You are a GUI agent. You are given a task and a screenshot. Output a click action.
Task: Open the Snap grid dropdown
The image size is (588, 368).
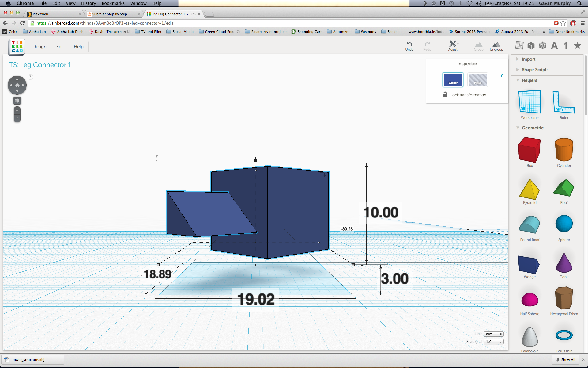coord(493,342)
